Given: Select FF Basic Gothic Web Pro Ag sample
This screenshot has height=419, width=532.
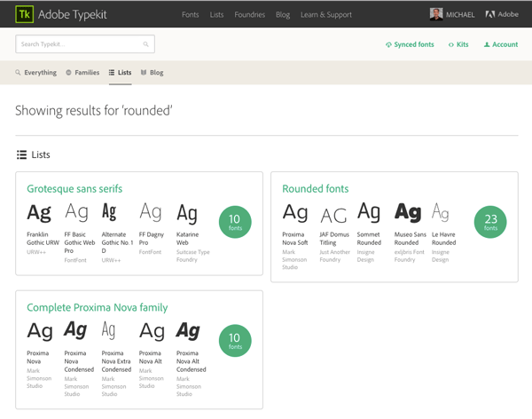Looking at the screenshot, I should [x=76, y=212].
